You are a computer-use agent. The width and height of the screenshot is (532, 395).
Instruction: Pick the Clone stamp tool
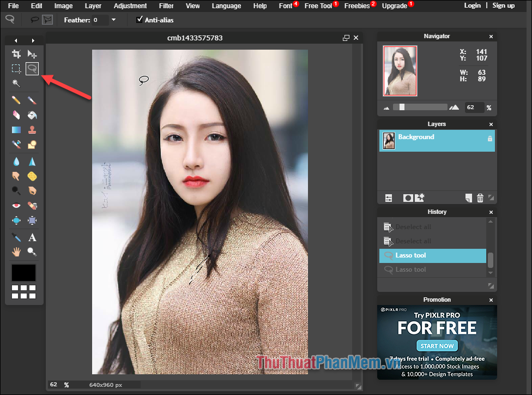click(x=32, y=130)
